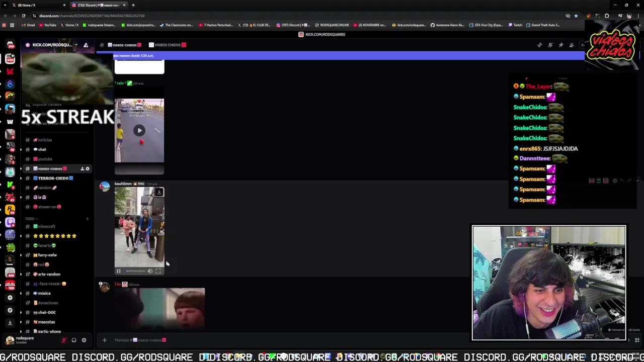Open the random channel
The height and width of the screenshot is (362, 644).
(x=56, y=188)
